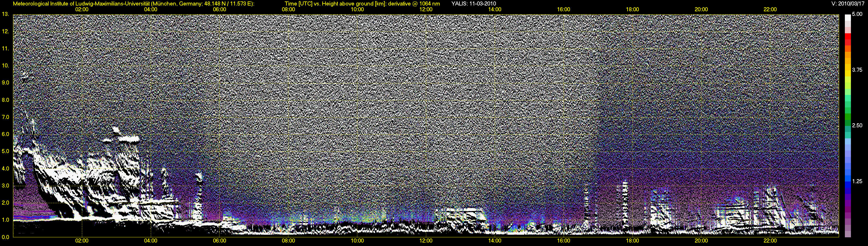Click the '22:00' label on the bottom time axis

[770, 241]
